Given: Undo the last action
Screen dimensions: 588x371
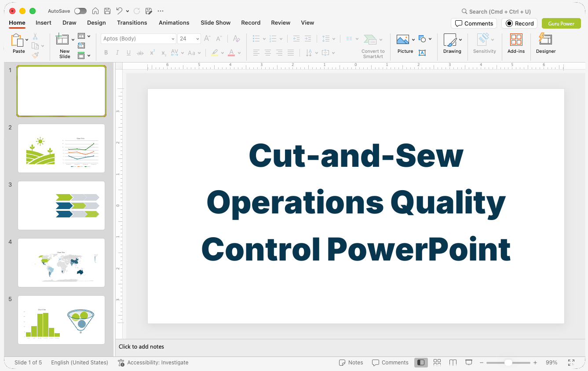Looking at the screenshot, I should click(119, 11).
